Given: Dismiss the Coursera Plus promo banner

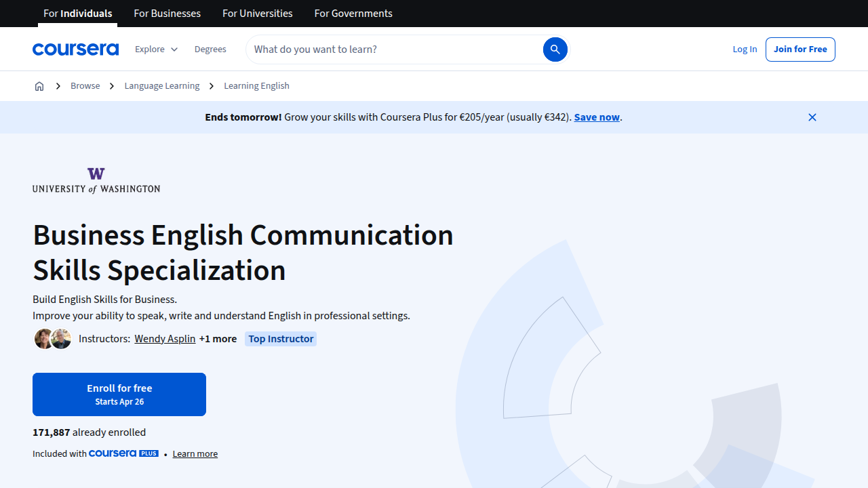Looking at the screenshot, I should click(812, 117).
